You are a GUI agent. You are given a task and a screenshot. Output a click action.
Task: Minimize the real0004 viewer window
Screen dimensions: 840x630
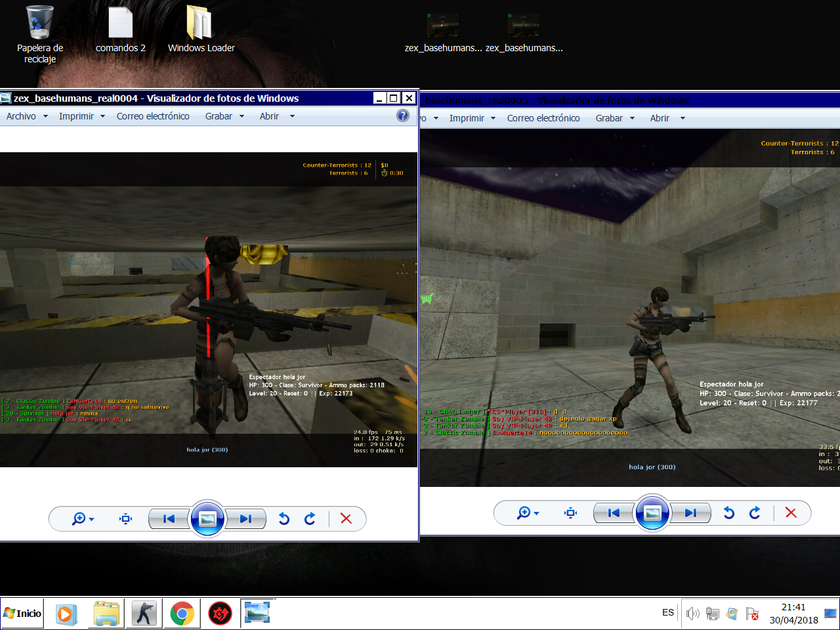coord(379,98)
